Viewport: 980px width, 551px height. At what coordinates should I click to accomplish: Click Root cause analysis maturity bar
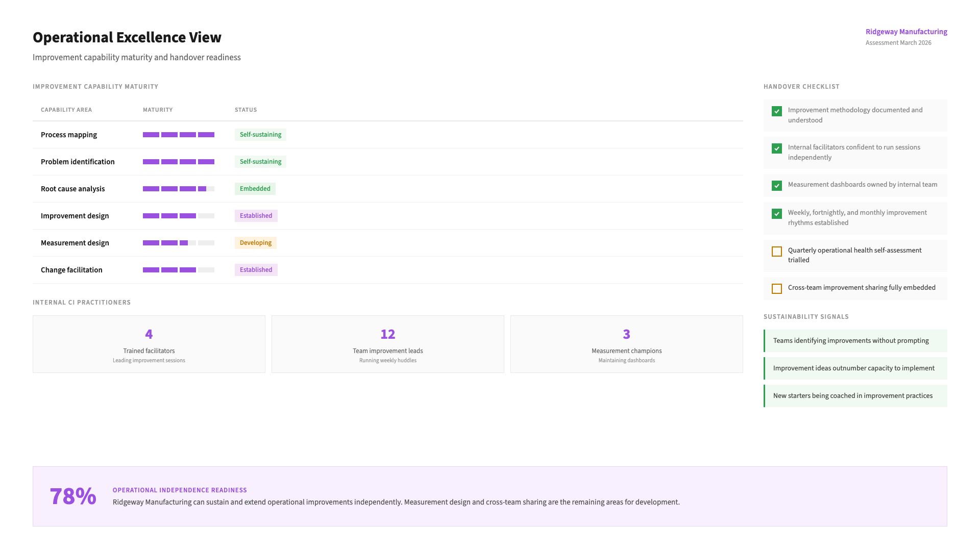(x=178, y=189)
